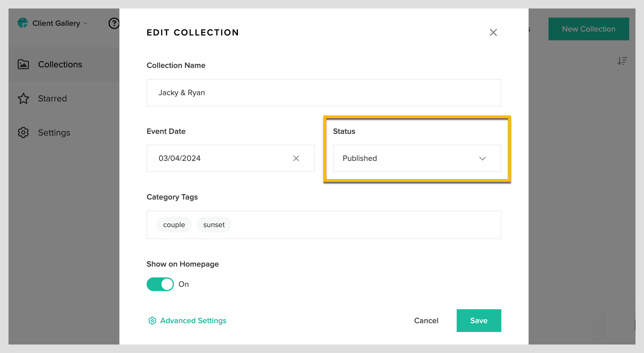Clear the event date with X icon
This screenshot has height=353, width=644.
click(x=296, y=158)
